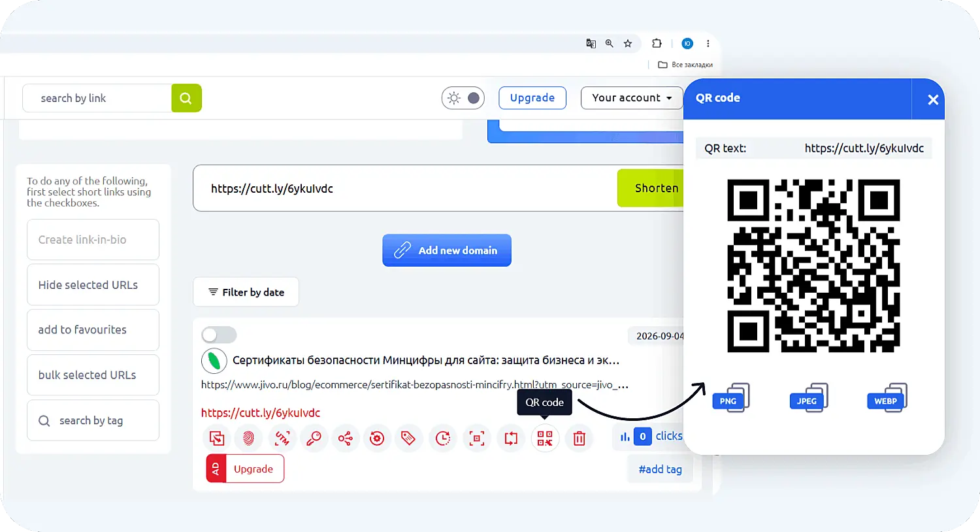Open the short link https://cutt.ly/6ykuIvdc in red
The height and width of the screenshot is (532, 980).
point(261,413)
